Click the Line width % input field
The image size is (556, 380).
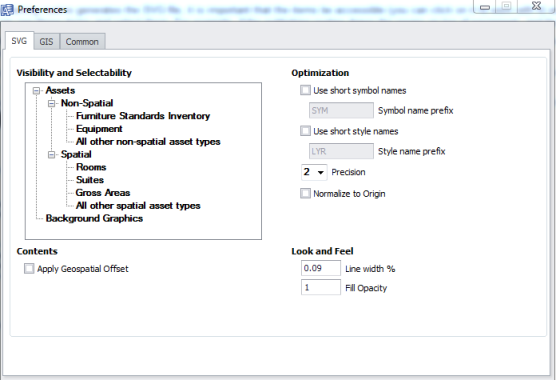tap(321, 268)
